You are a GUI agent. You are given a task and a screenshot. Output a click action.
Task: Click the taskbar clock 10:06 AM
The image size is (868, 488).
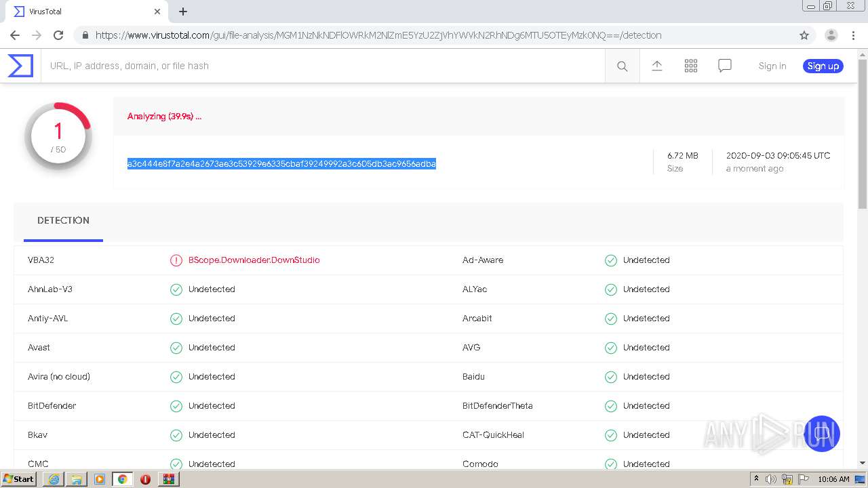(x=833, y=479)
